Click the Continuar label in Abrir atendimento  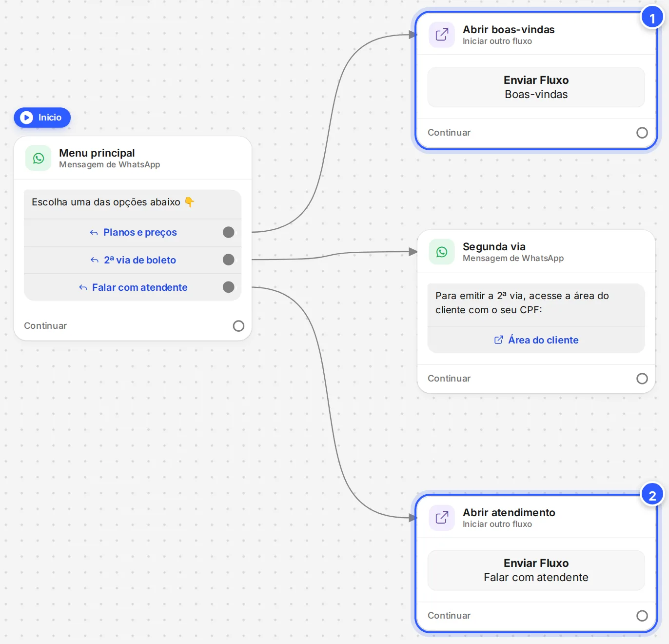click(449, 615)
